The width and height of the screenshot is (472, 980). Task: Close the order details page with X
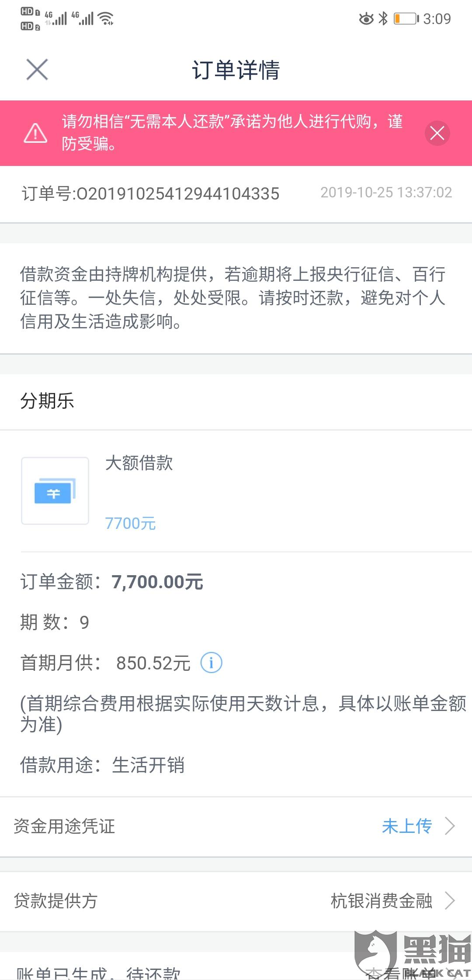pos(37,69)
